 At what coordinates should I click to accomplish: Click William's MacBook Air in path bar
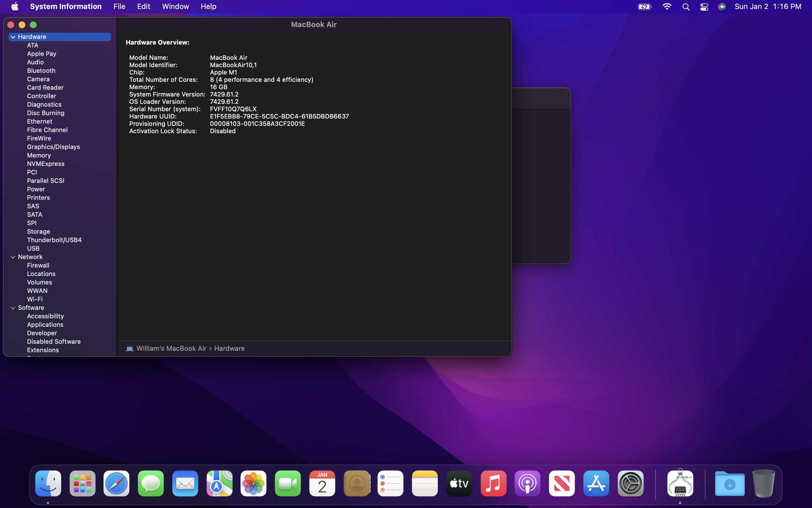coord(171,349)
